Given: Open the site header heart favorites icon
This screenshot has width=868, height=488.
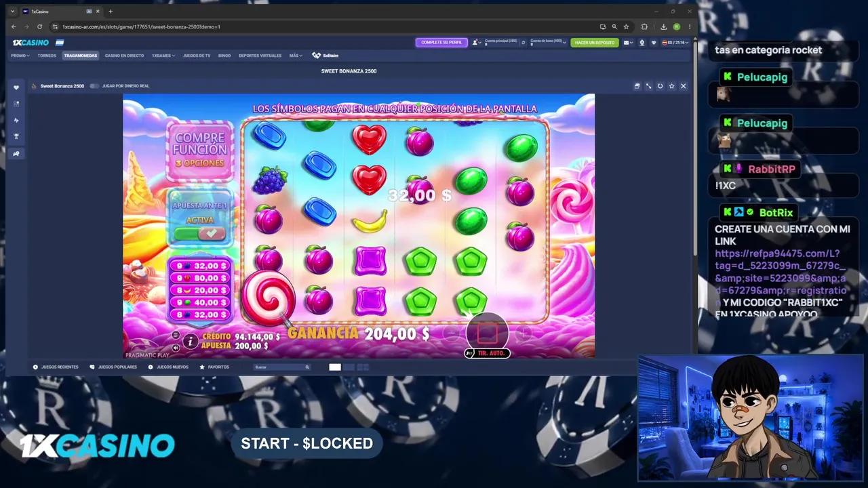Looking at the screenshot, I should 654,43.
